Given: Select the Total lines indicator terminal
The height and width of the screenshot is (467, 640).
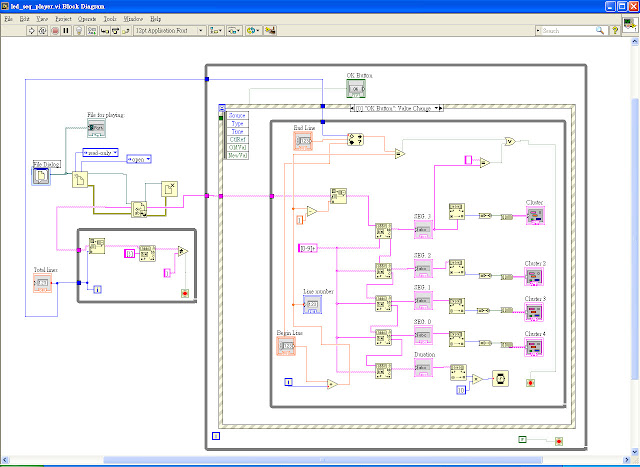Looking at the screenshot, I should click(42, 283).
